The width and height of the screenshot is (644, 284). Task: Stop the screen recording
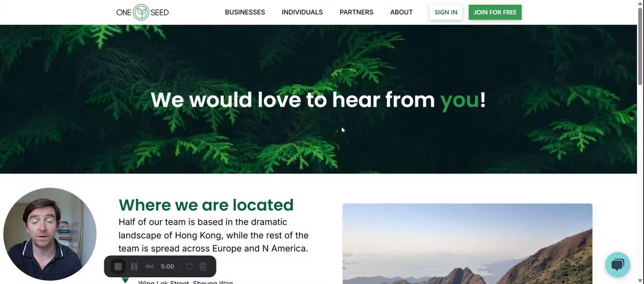[x=118, y=267]
